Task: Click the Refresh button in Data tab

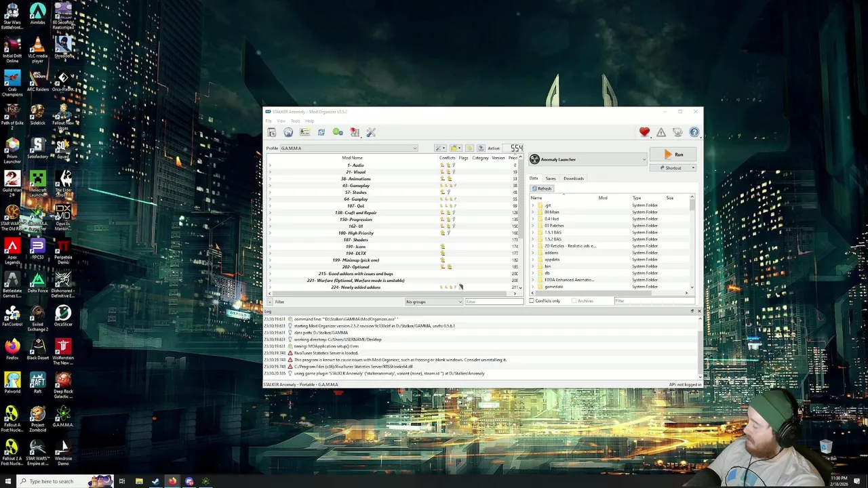Action: tap(542, 188)
